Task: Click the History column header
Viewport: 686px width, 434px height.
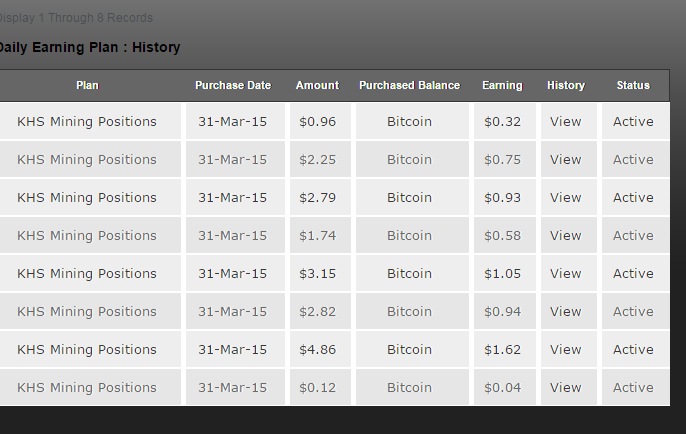Action: coord(566,86)
